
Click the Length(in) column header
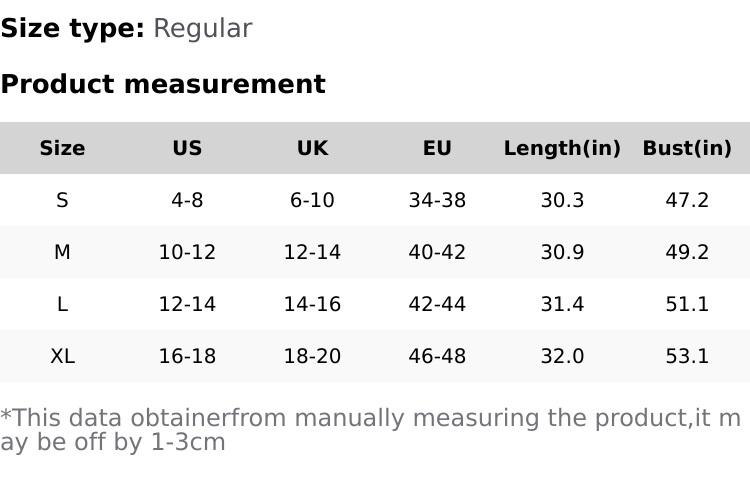point(562,148)
